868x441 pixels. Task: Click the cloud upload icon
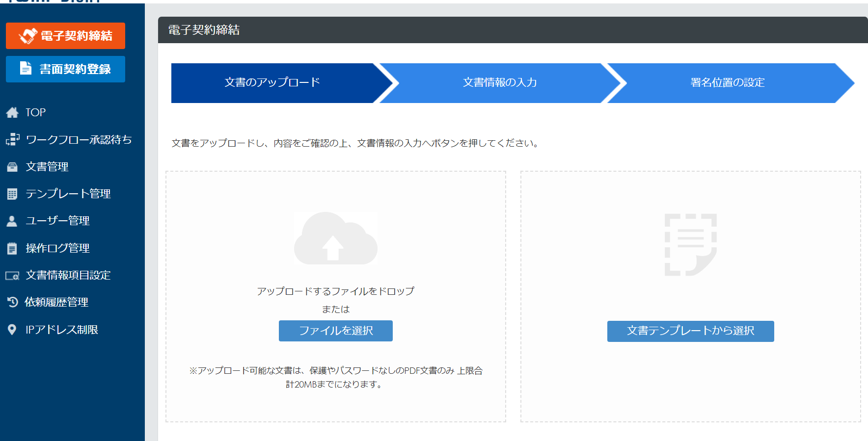click(x=336, y=238)
